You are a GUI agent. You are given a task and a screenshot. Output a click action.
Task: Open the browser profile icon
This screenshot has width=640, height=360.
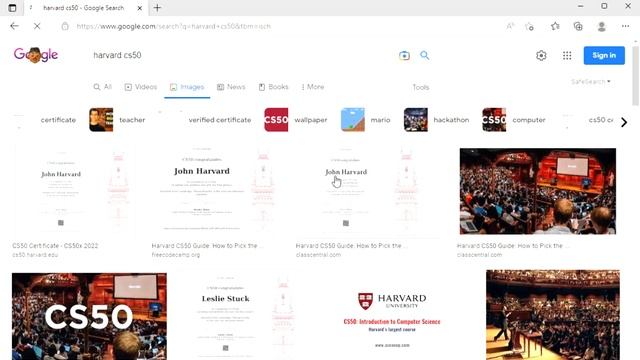601,27
